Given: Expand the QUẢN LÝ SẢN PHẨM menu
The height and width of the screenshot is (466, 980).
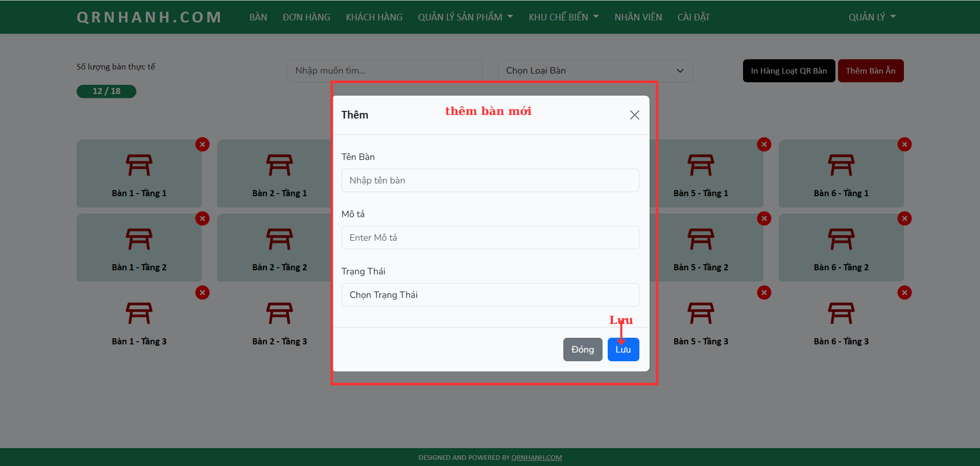Looking at the screenshot, I should [465, 17].
